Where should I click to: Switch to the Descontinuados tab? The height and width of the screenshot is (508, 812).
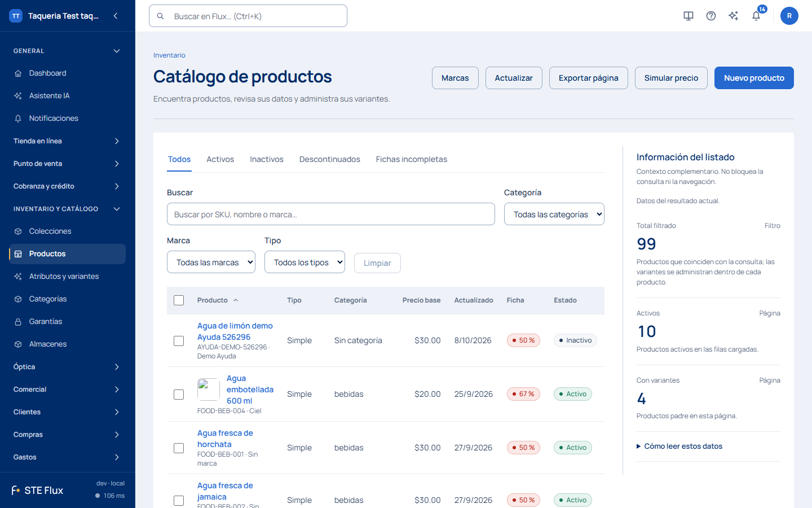(330, 160)
